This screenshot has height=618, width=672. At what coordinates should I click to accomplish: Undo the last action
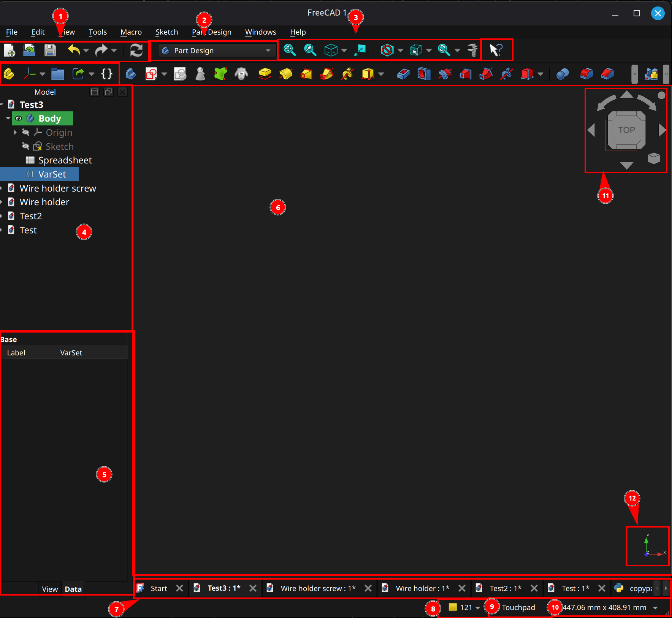click(x=74, y=50)
